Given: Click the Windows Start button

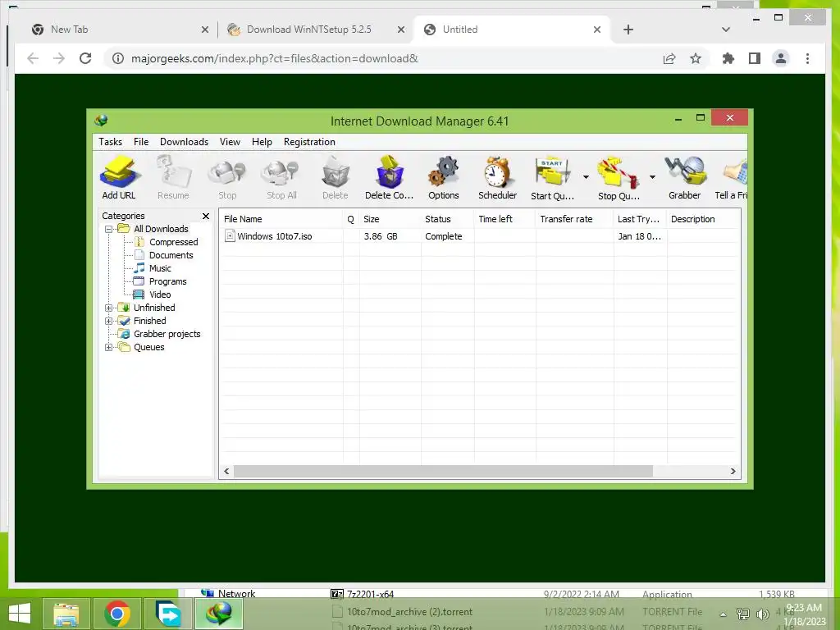Looking at the screenshot, I should [x=20, y=614].
